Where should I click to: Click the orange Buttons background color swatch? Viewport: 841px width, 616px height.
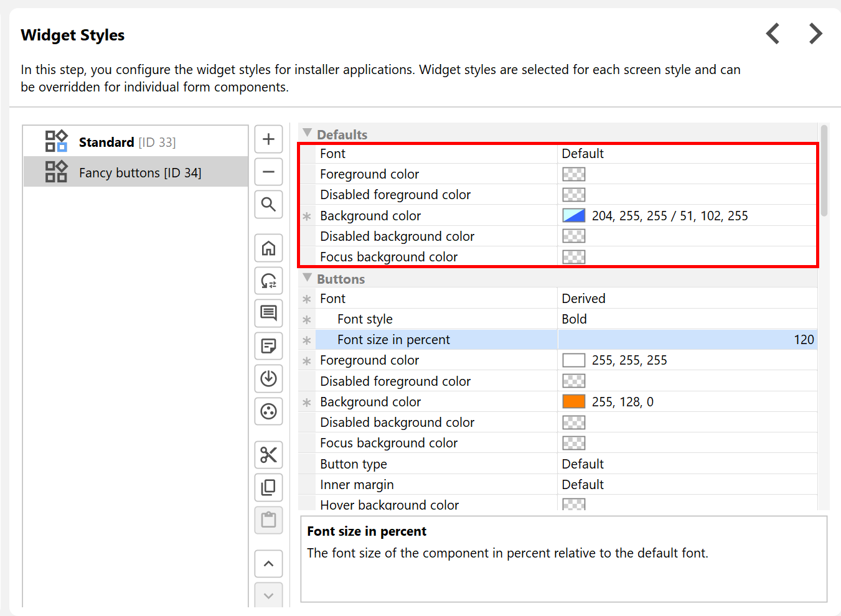[573, 402]
